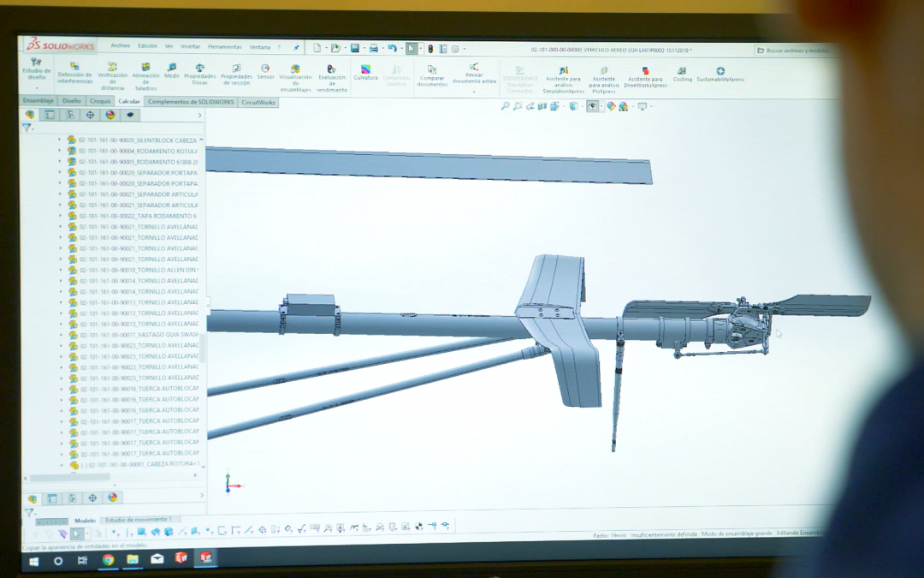The height and width of the screenshot is (578, 924).
Task: Run Evaluación de rendimiento
Action: coord(332,79)
